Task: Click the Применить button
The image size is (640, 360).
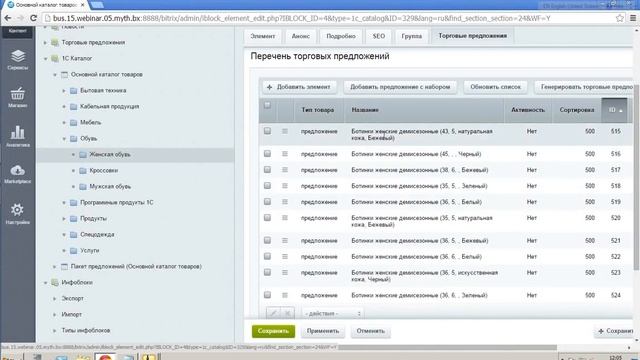Action: coord(323,331)
